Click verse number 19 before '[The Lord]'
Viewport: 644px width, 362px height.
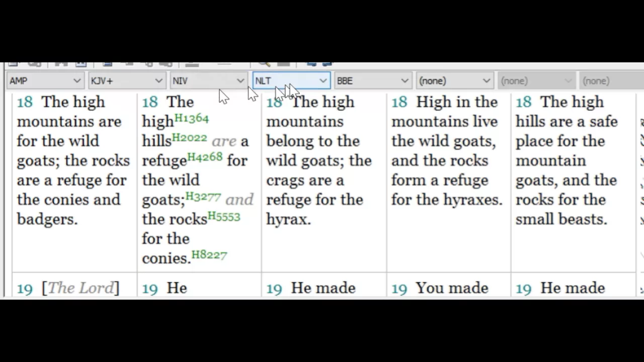pos(24,288)
